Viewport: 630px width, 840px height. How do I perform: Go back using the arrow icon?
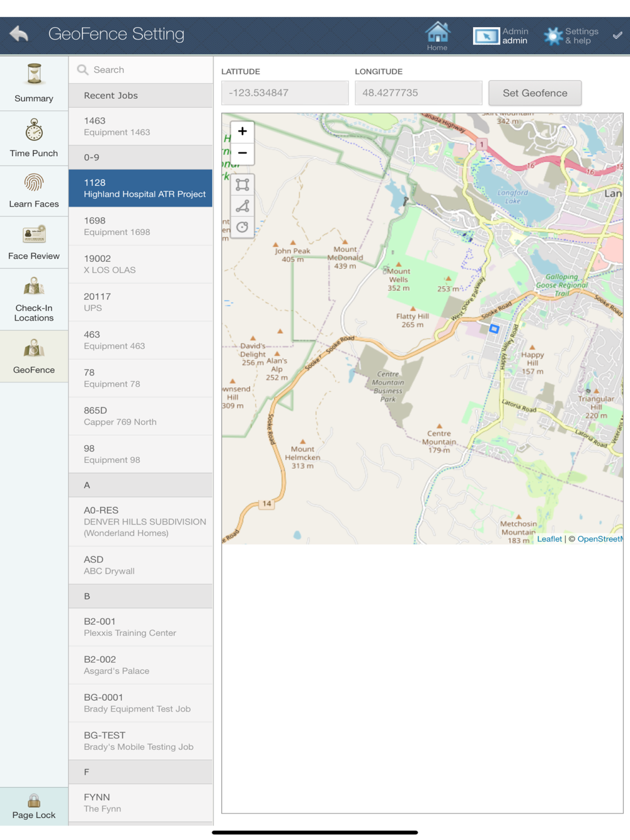click(x=19, y=34)
